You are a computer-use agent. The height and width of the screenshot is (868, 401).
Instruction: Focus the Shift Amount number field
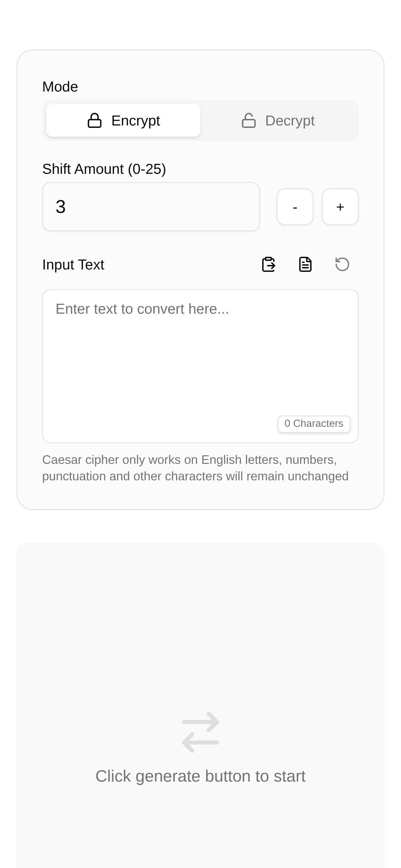pos(151,207)
